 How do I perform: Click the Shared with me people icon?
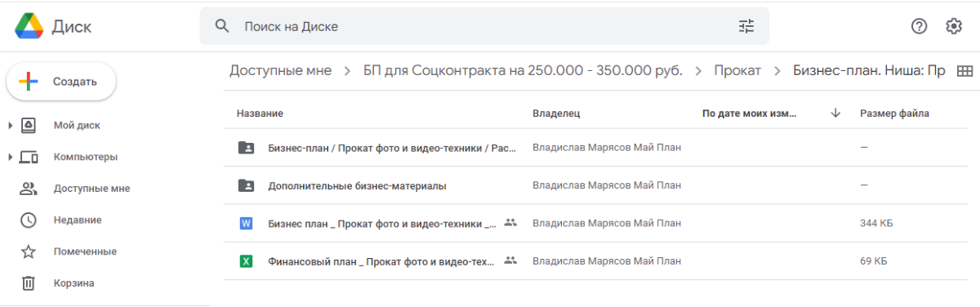(29, 189)
